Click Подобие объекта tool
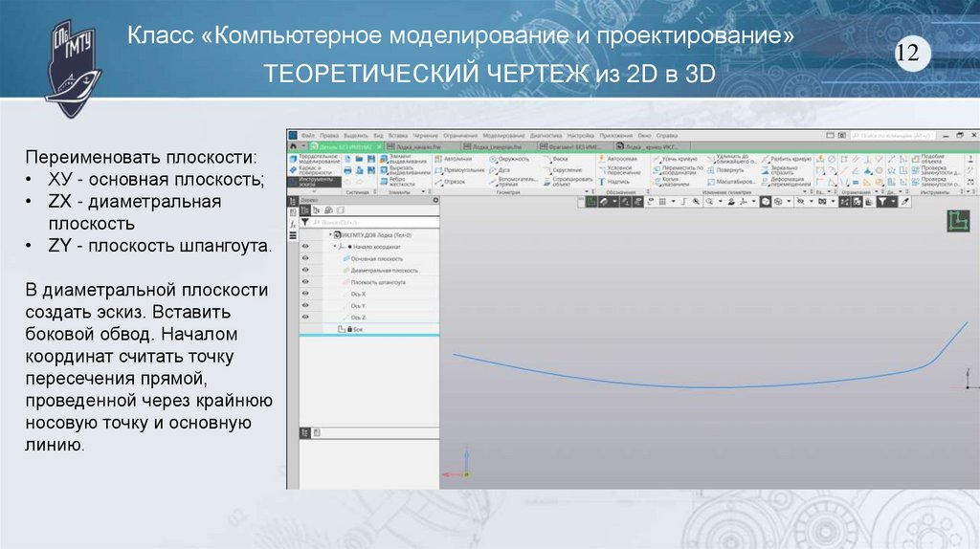 [x=927, y=159]
